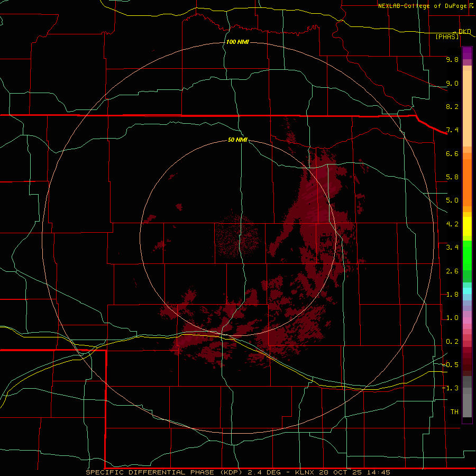Click the 14:45 timestamp in the caption
This screenshot has width=476, height=476.
(378, 472)
